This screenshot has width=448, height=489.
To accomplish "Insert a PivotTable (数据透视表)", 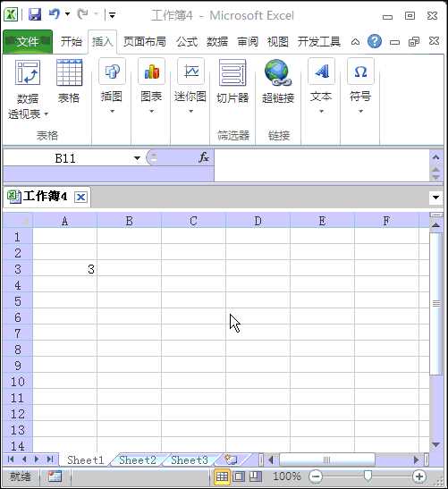I will pyautogui.click(x=28, y=89).
